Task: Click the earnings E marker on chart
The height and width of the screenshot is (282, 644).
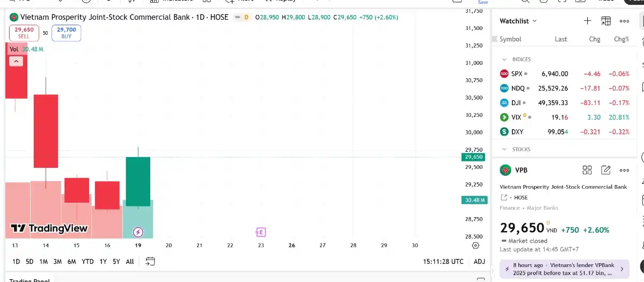Action: [x=261, y=232]
